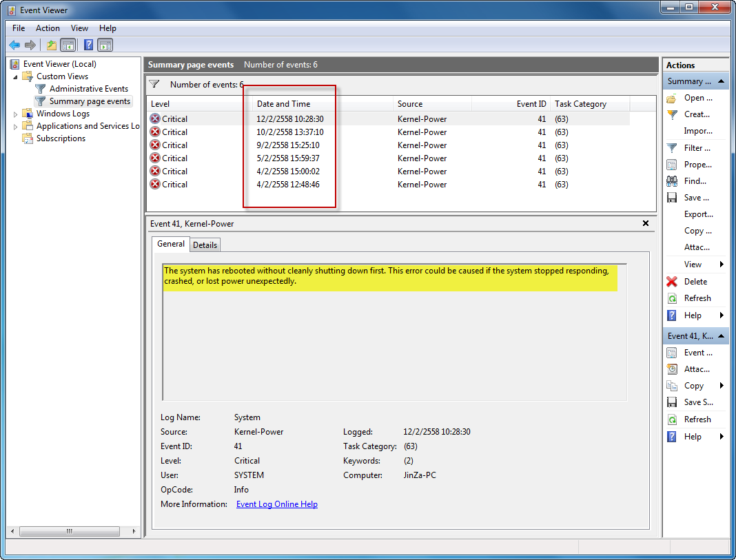This screenshot has height=560, width=736.
Task: Sort by Date and Time column header
Action: point(323,104)
